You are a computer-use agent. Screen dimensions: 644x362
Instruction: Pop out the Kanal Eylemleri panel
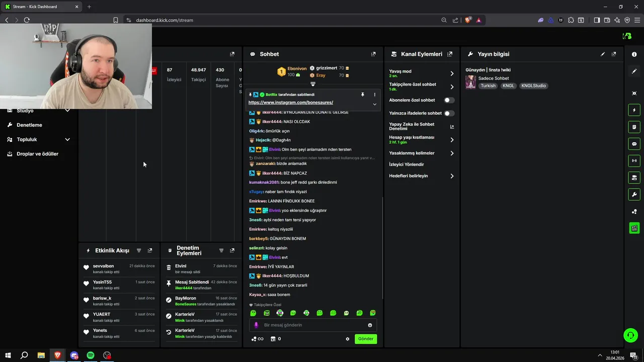(x=450, y=54)
